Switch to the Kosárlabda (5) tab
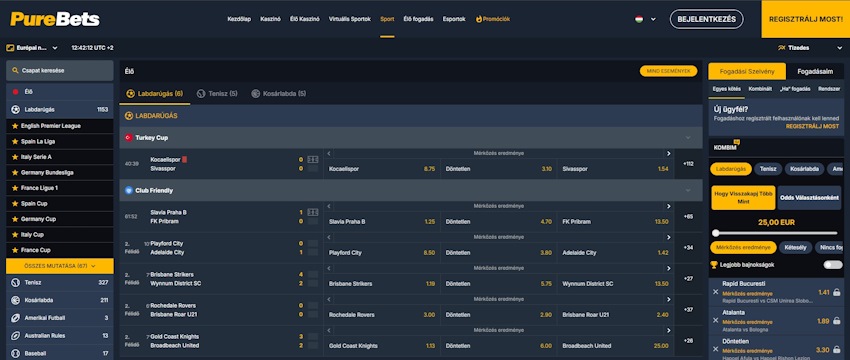This screenshot has width=850, height=360. [279, 94]
